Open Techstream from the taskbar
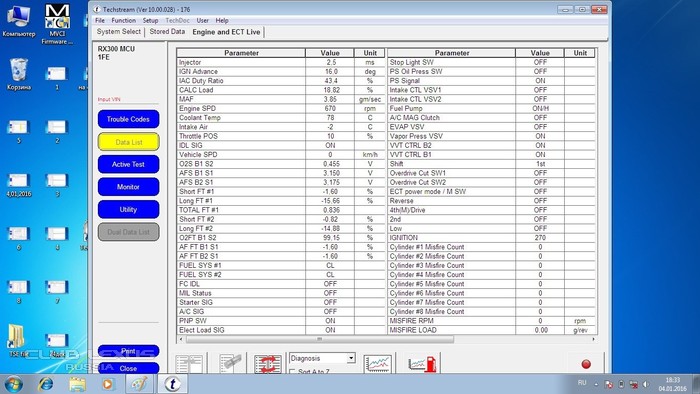Viewport: 700px width, 394px height. 172,384
